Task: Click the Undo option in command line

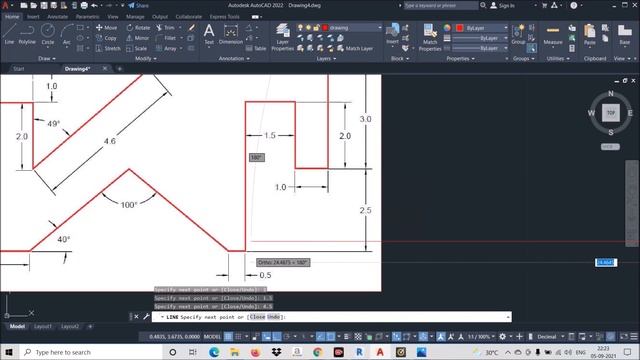Action: point(274,317)
